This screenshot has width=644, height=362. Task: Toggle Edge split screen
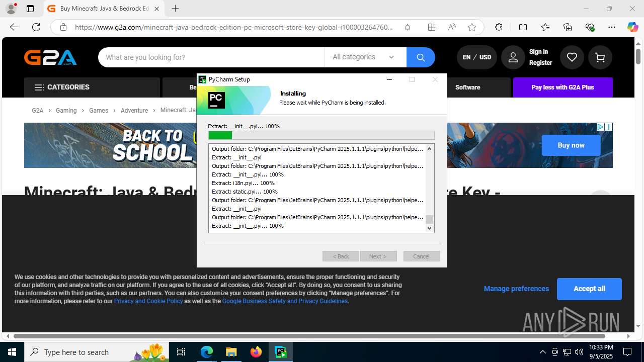(x=523, y=27)
